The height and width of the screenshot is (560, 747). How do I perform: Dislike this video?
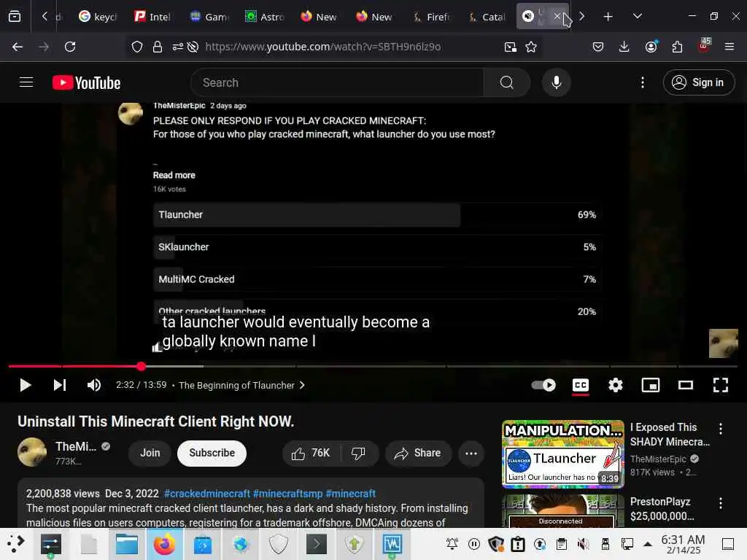click(x=359, y=453)
